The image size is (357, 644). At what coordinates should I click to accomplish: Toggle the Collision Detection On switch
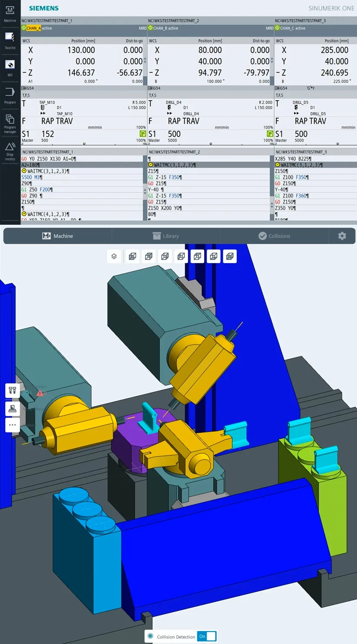tap(207, 636)
